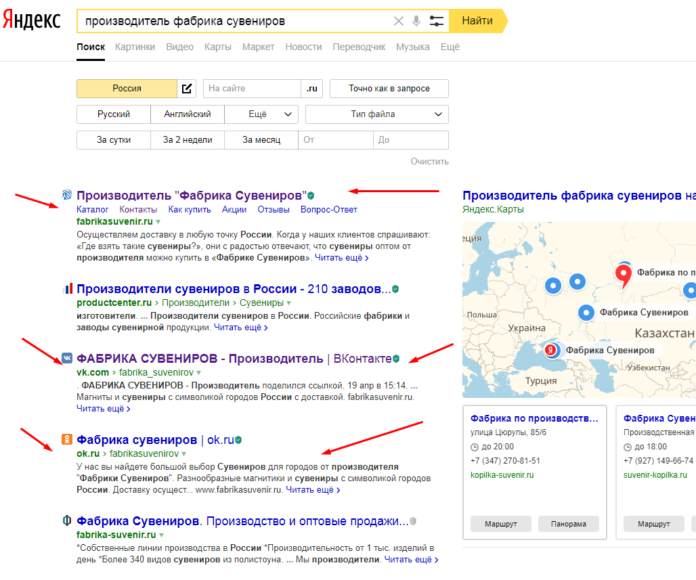Click fabrikasuvenir.ru result favicon
The height and width of the screenshot is (580, 696).
67,194
